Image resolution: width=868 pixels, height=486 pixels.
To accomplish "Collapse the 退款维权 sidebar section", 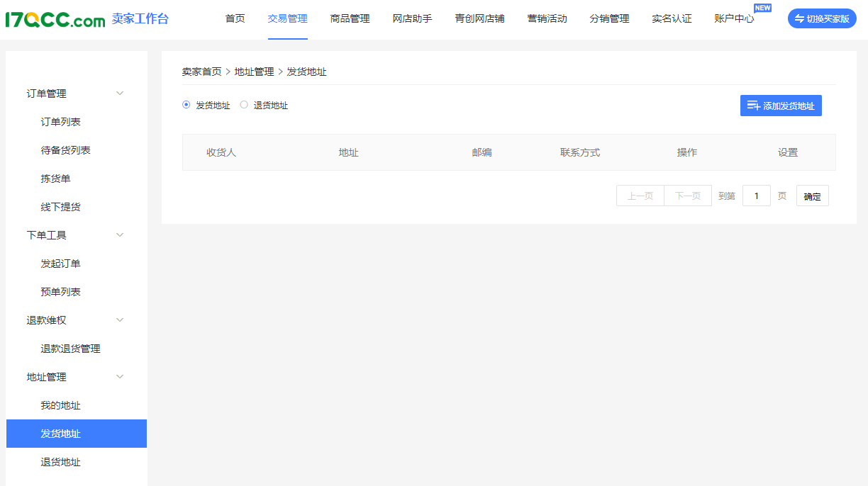I will (x=120, y=320).
